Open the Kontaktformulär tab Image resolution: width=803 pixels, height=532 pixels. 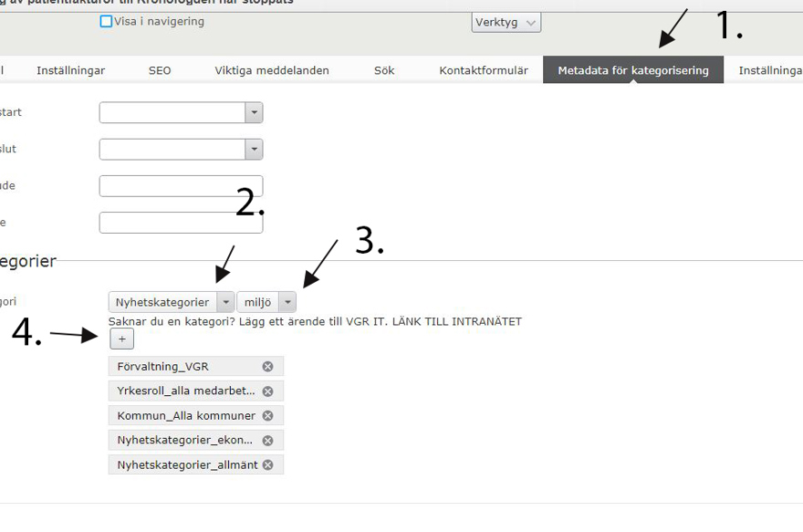click(484, 70)
